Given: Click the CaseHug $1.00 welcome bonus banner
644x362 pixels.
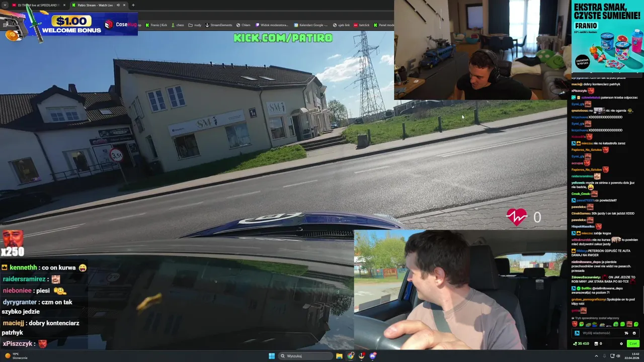Looking at the screenshot, I should tap(69, 24).
